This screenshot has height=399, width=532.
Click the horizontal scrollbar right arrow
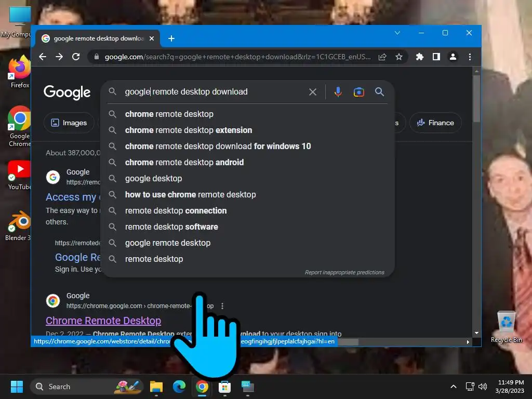point(468,342)
